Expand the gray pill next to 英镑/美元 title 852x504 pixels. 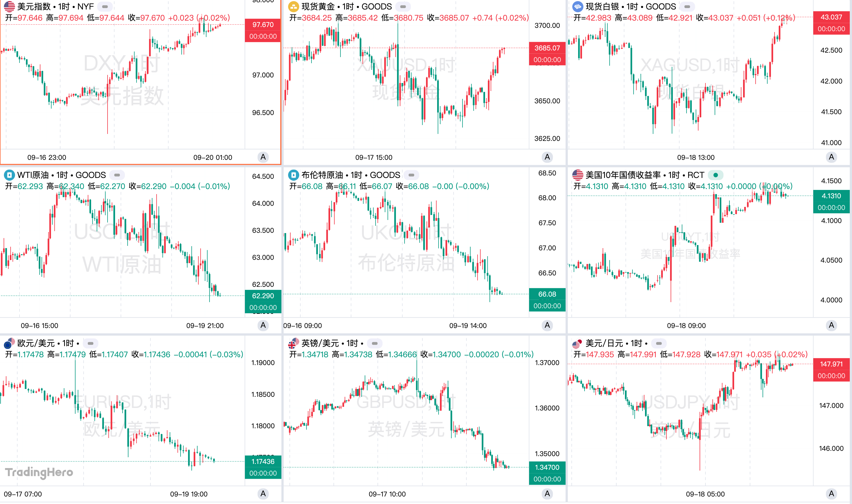(x=374, y=343)
